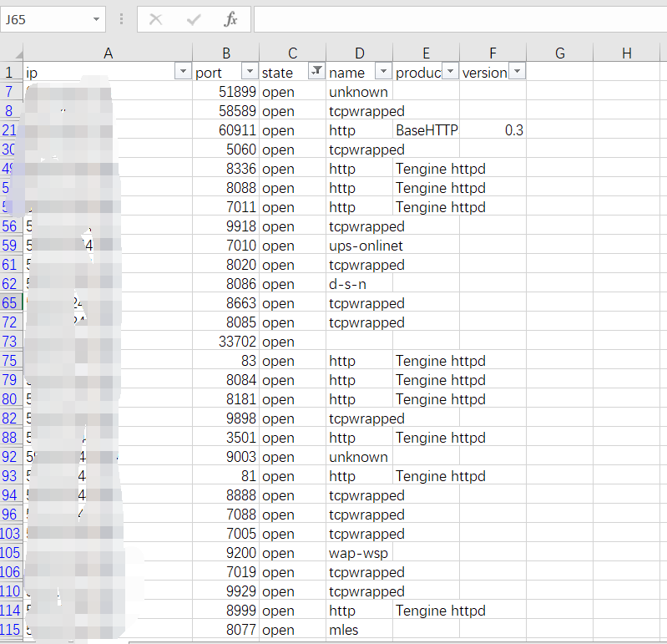Image resolution: width=667 pixels, height=644 pixels.
Task: Click the port cell 8888
Action: pos(226,495)
